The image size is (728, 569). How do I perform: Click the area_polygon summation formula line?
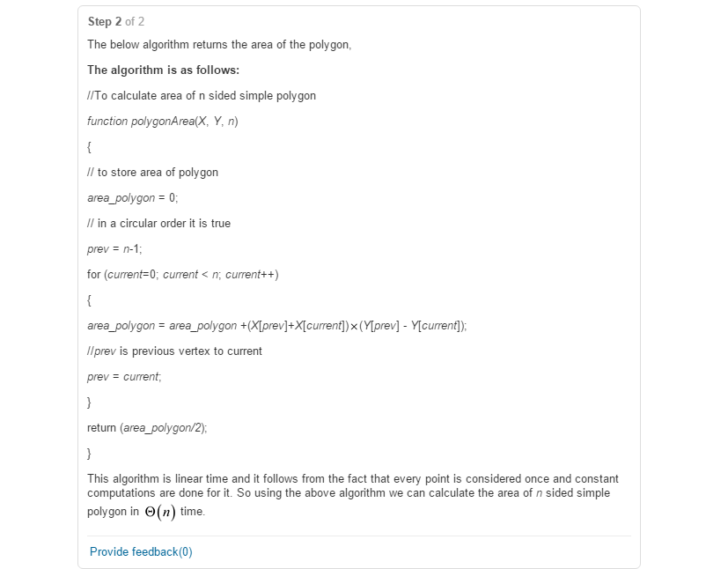277,326
